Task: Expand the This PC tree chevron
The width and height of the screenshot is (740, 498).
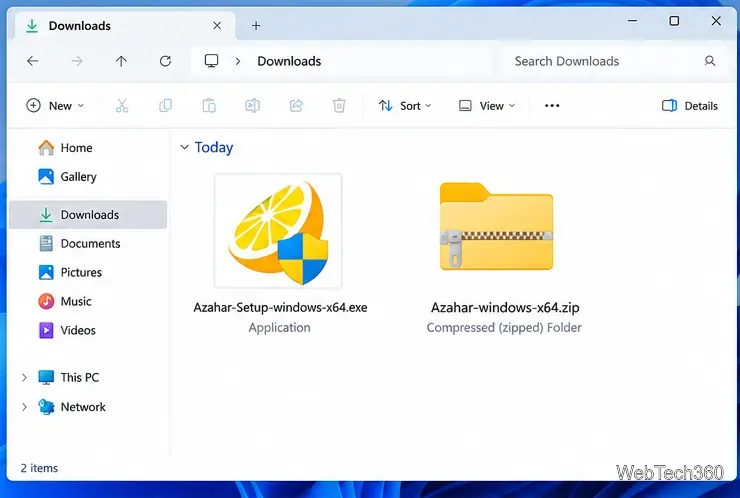Action: (24, 378)
